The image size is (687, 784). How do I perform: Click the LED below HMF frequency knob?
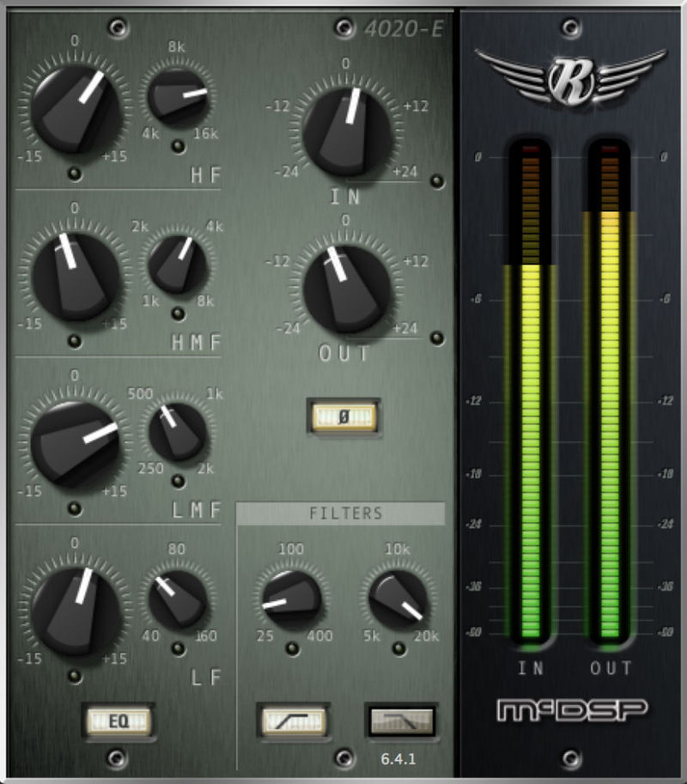(178, 313)
